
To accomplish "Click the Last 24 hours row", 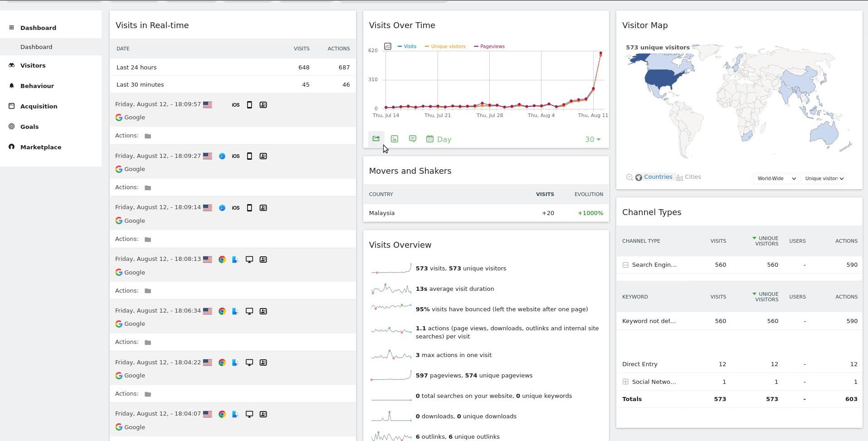I will (x=233, y=67).
